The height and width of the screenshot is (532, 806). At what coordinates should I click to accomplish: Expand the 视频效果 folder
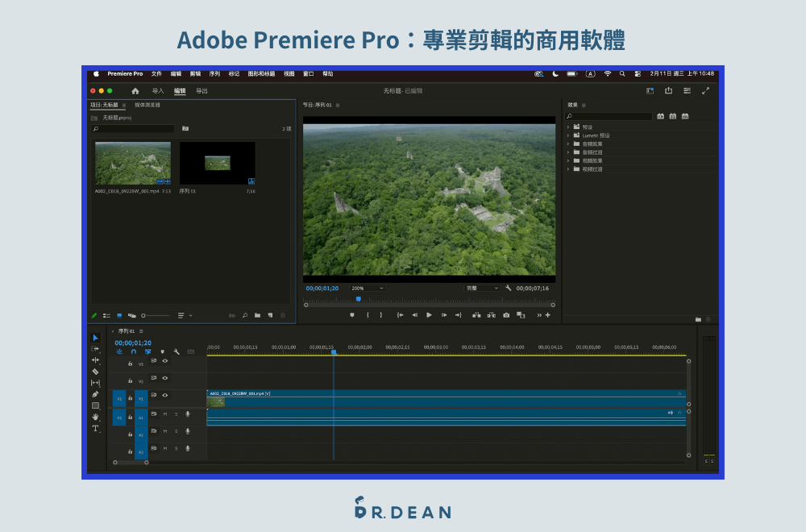pos(568,160)
